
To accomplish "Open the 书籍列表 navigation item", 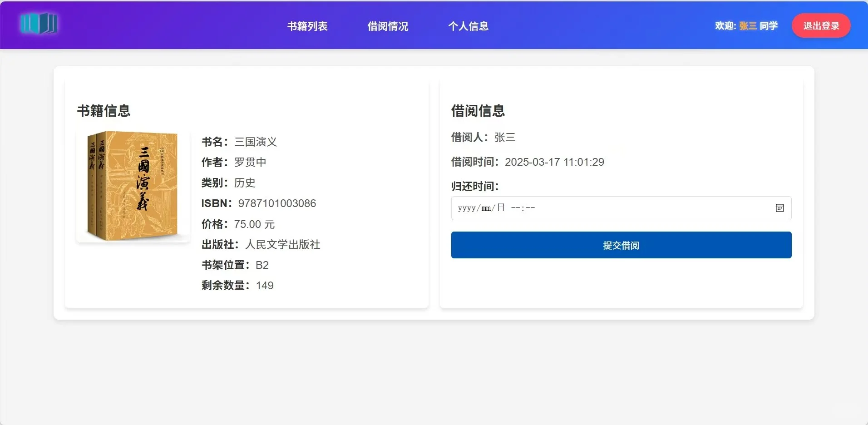I will pos(307,26).
